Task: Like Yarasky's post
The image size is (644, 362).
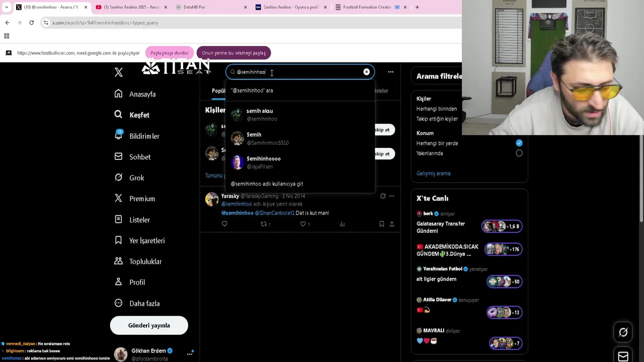Action: pos(303,224)
